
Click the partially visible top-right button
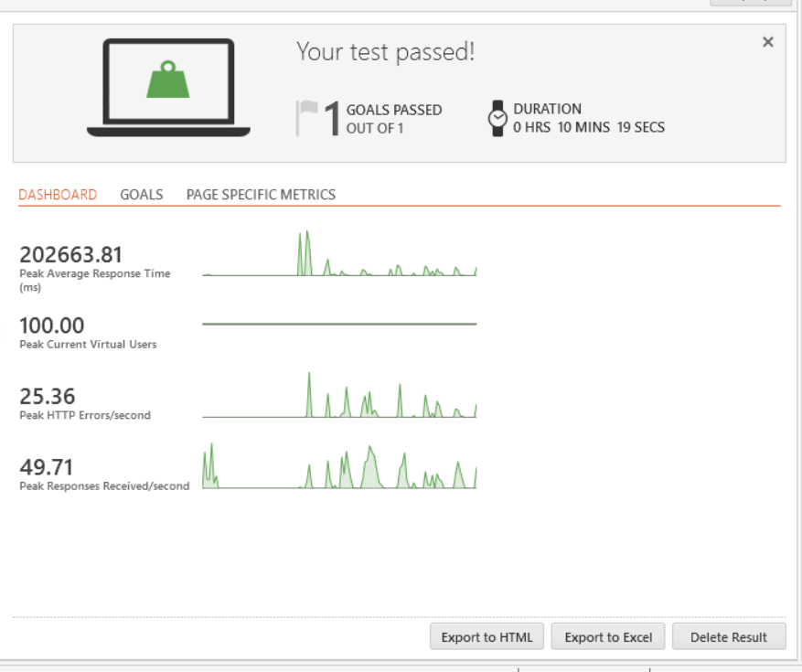tap(750, 3)
